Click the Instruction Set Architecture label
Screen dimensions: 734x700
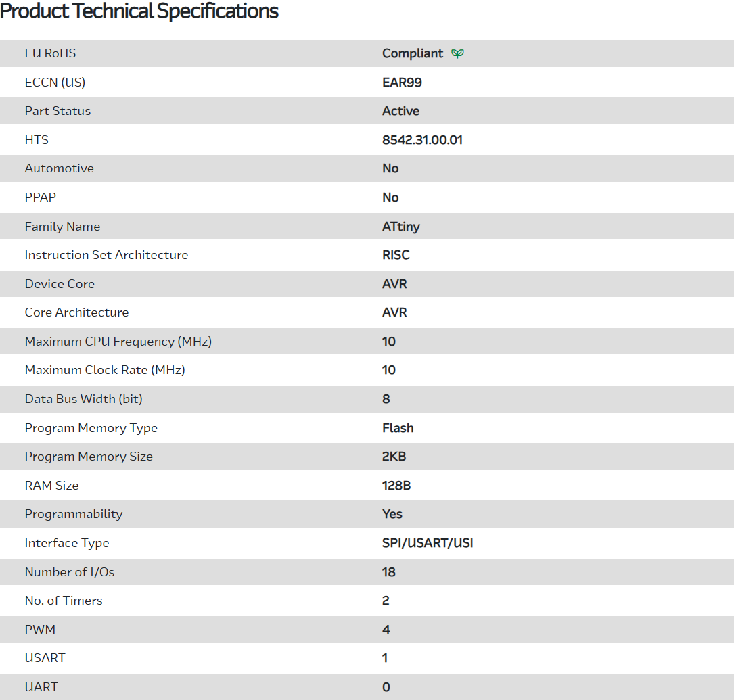pos(106,255)
